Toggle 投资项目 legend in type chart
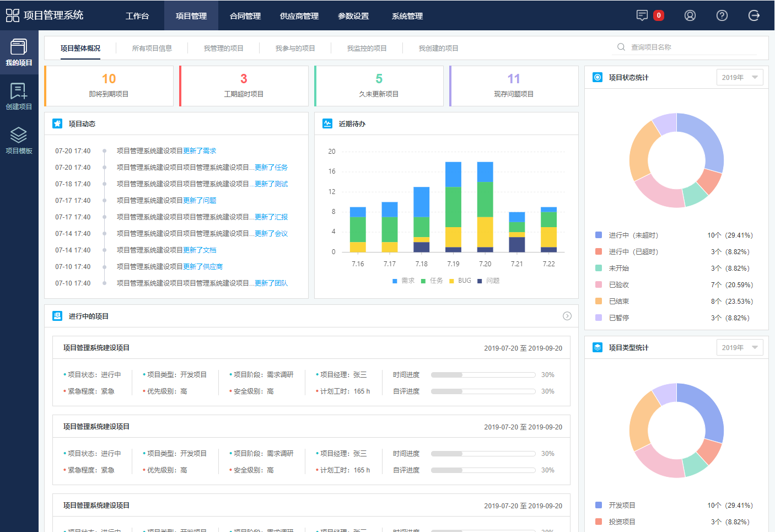 (x=616, y=522)
